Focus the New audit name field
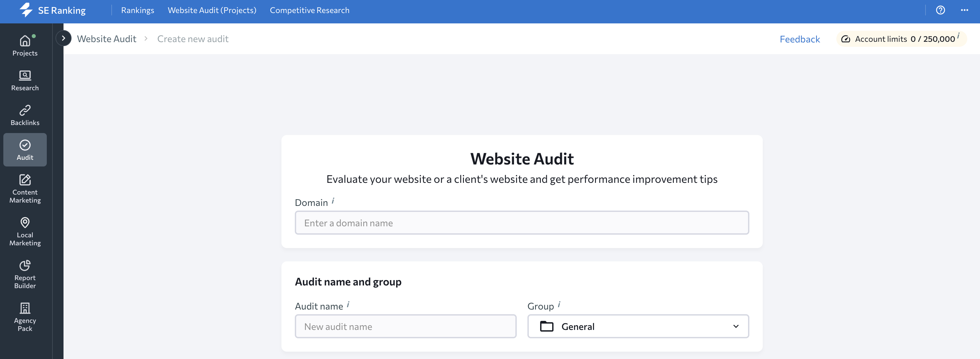 pyautogui.click(x=405, y=326)
